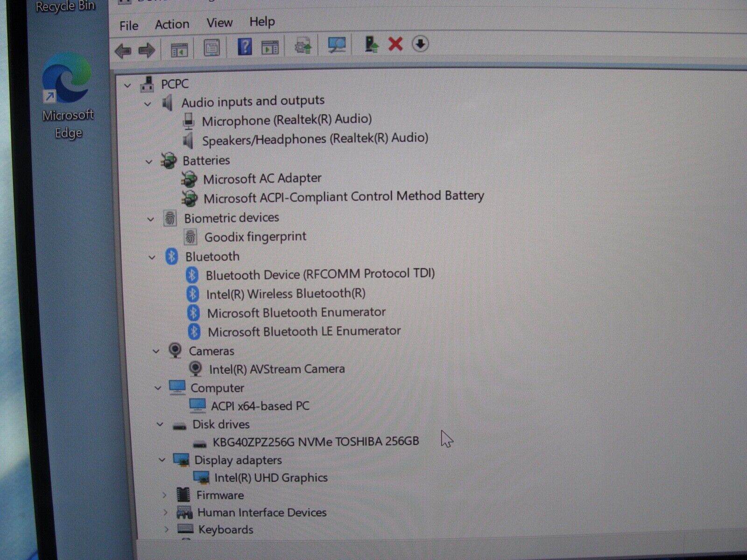The height and width of the screenshot is (560, 747).
Task: Collapse the Batteries section
Action: coord(149,161)
